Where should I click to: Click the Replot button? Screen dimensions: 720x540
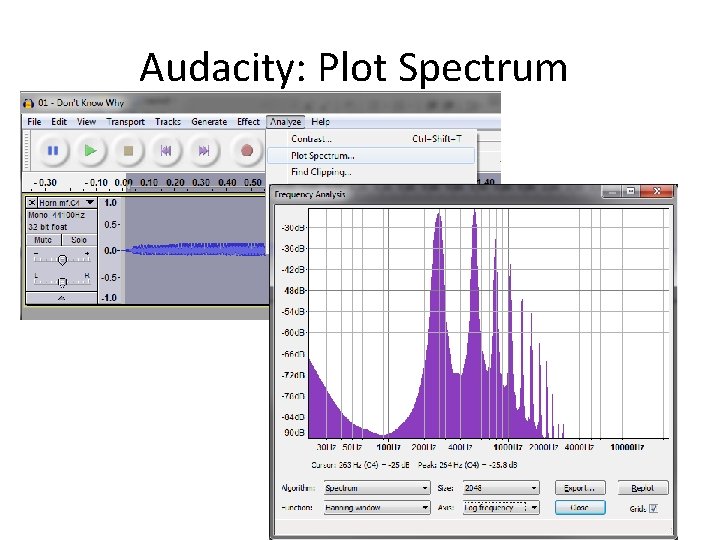point(642,488)
